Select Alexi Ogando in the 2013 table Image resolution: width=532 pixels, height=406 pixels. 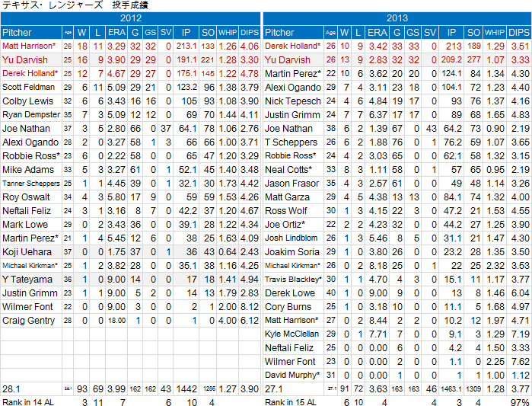click(x=293, y=88)
